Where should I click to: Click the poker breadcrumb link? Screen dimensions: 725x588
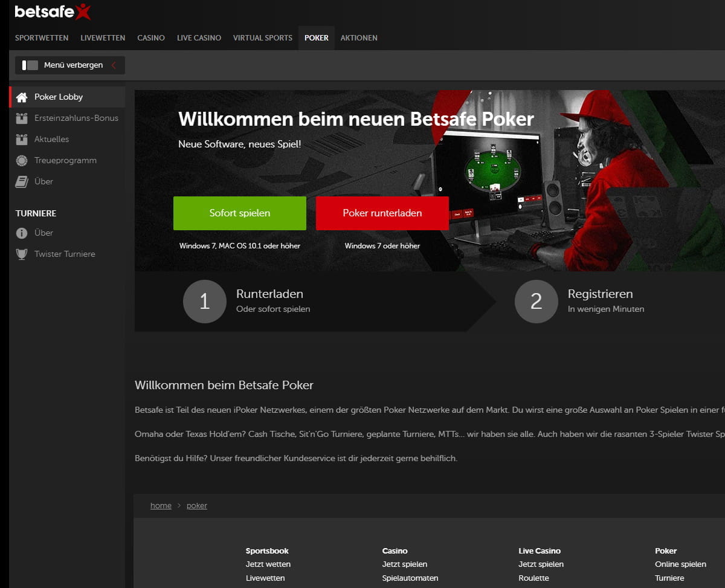pos(197,505)
